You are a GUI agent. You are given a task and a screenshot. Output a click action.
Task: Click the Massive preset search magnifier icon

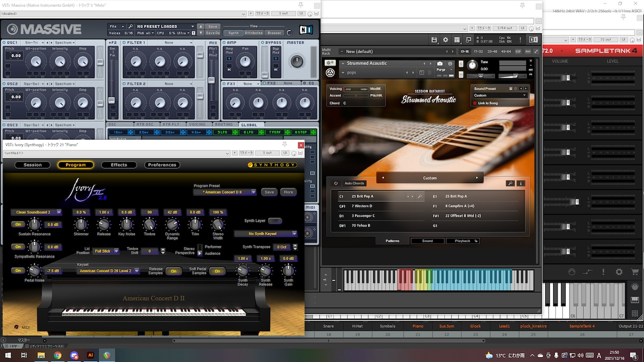[130, 26]
